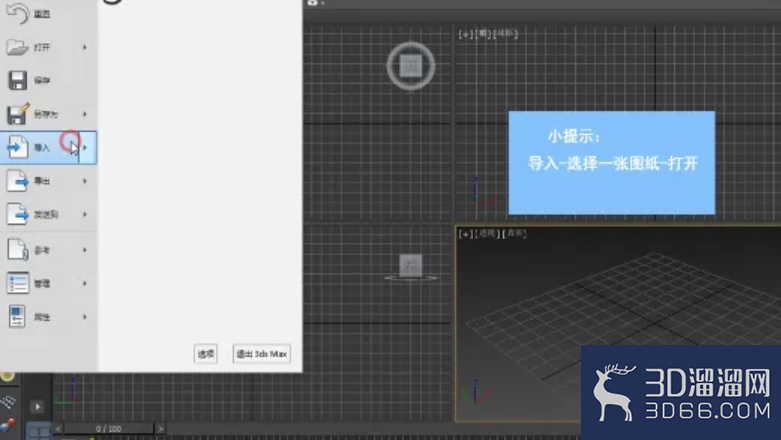Click the 管理 manage list icon
781x440 pixels.
[x=17, y=283]
